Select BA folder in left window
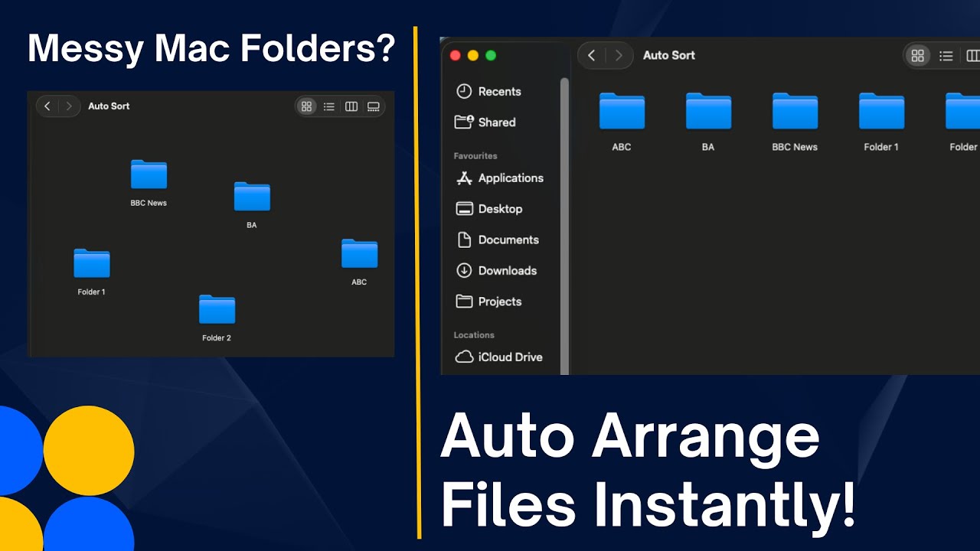The image size is (980, 551). (x=252, y=205)
